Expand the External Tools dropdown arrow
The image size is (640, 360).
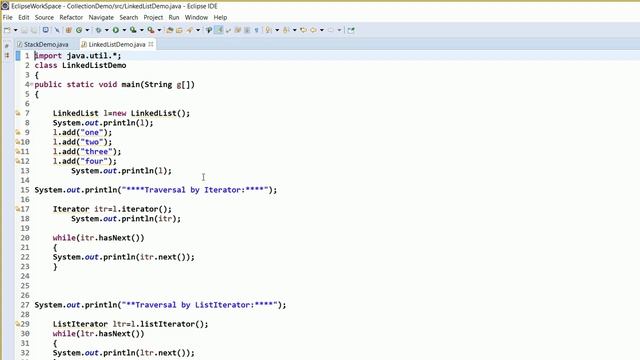coord(159,30)
